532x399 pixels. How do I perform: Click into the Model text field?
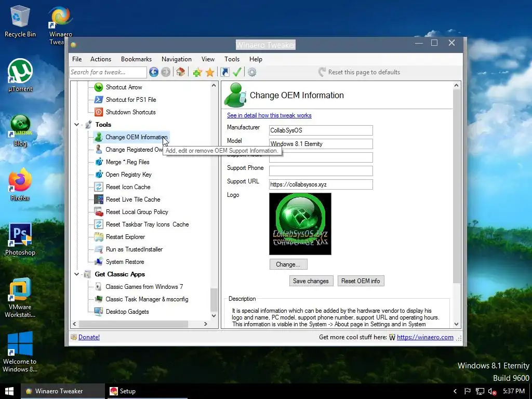pos(321,144)
